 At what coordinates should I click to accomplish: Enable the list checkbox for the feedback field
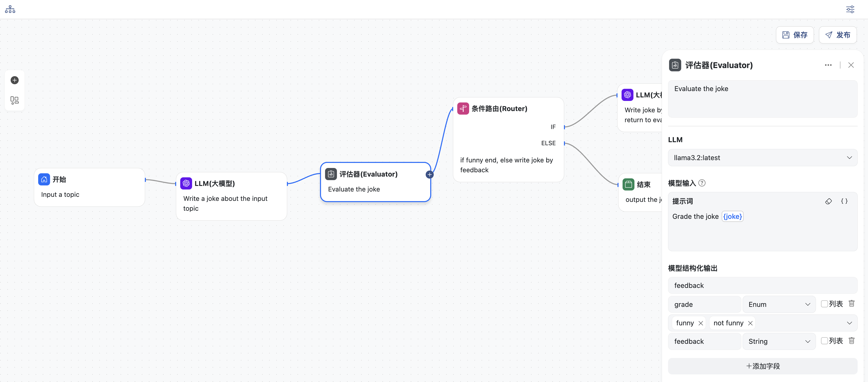[x=824, y=341]
